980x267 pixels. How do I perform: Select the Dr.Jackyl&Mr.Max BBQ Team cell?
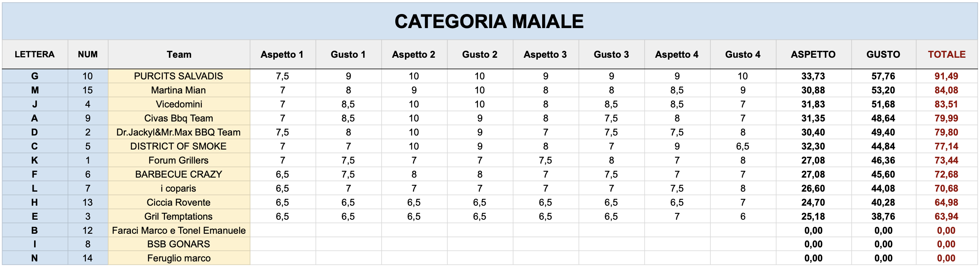[x=179, y=132]
